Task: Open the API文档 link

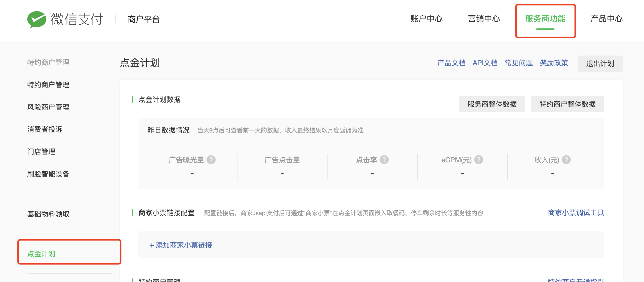Action: pyautogui.click(x=485, y=63)
